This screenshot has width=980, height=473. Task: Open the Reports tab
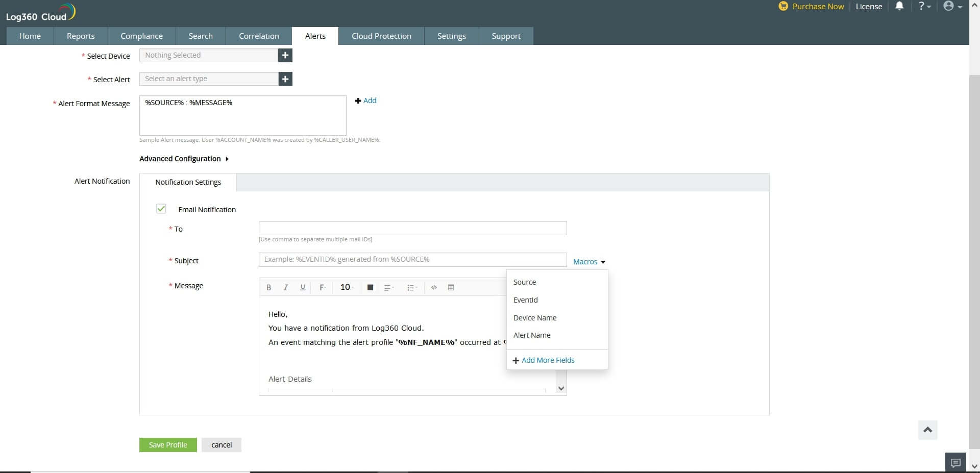(81, 36)
